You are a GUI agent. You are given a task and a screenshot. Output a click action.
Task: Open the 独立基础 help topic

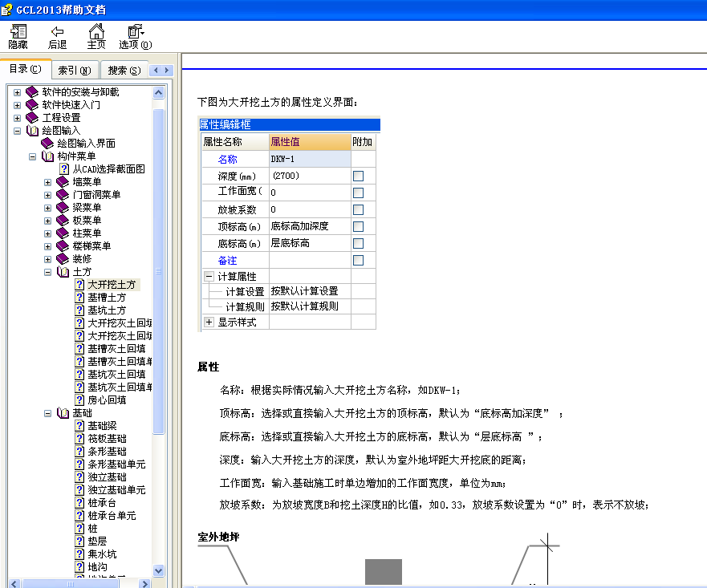[107, 477]
